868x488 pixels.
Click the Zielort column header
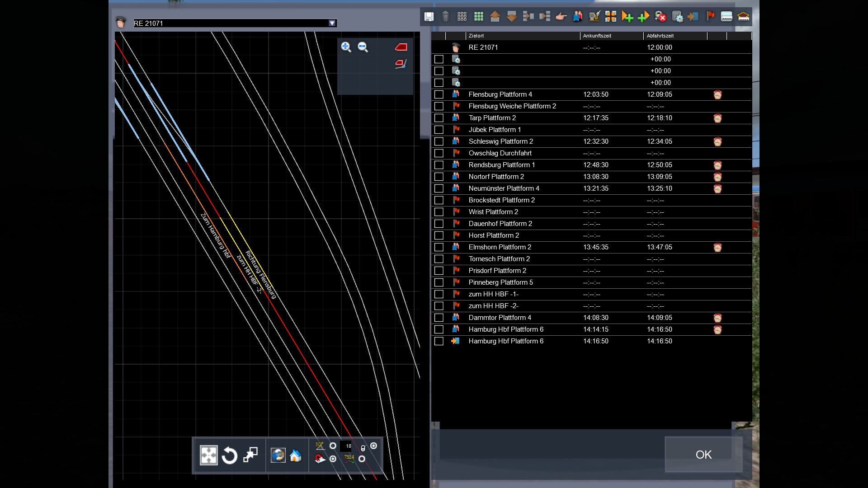coord(476,36)
